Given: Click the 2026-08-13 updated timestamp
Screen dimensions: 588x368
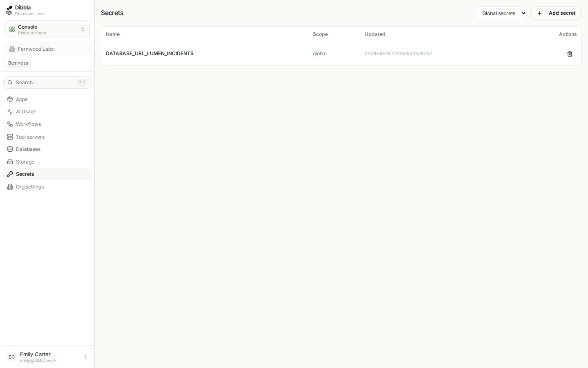Looking at the screenshot, I should click(x=398, y=54).
